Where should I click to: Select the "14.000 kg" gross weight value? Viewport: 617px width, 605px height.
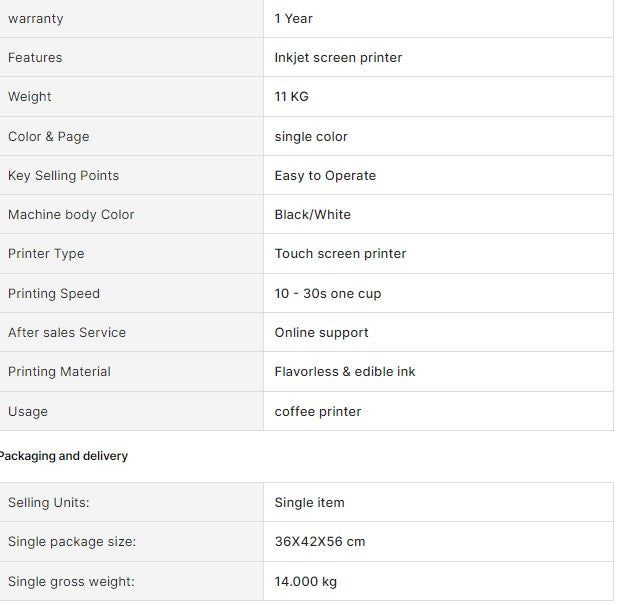pos(306,581)
